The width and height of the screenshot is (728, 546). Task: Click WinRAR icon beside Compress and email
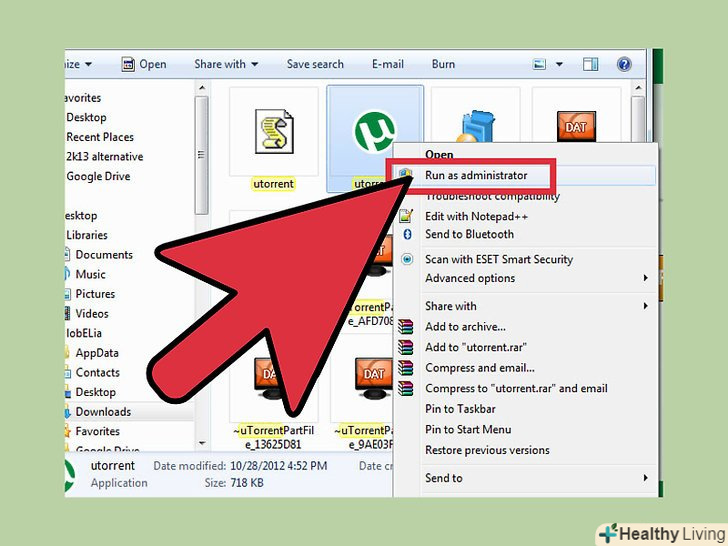[405, 368]
